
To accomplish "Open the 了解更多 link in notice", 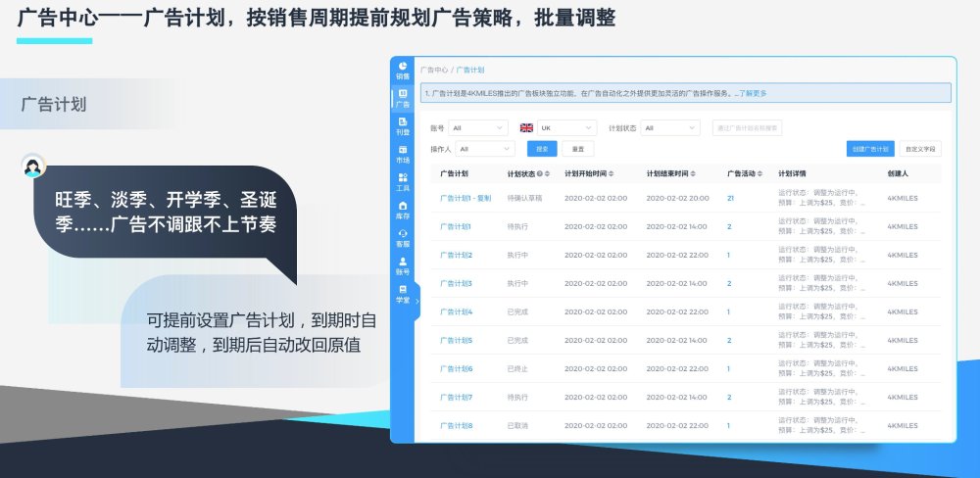I will click(x=753, y=94).
